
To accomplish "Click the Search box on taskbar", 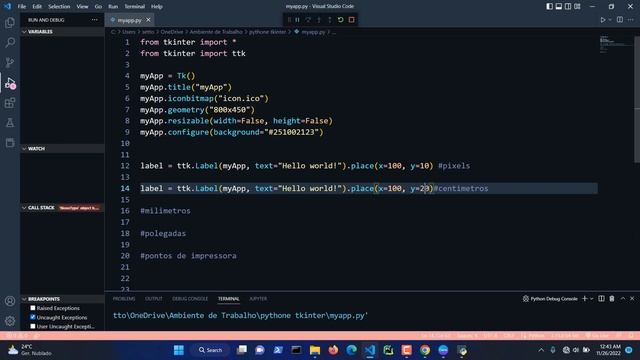I will [x=211, y=350].
